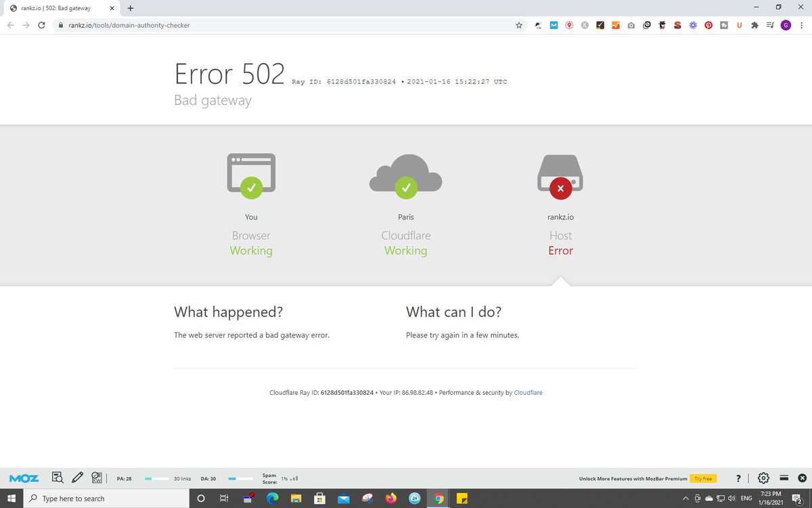Activate MozBar highlight links pencil tool
Viewport: 812px width, 508px height.
coord(77,478)
